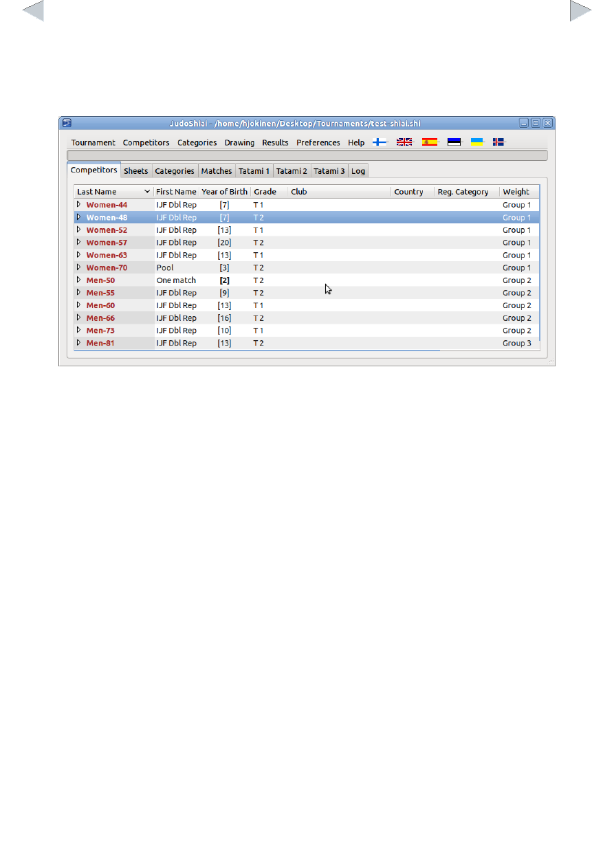Open the Drawing menu
The image size is (614, 868).
pyautogui.click(x=239, y=143)
